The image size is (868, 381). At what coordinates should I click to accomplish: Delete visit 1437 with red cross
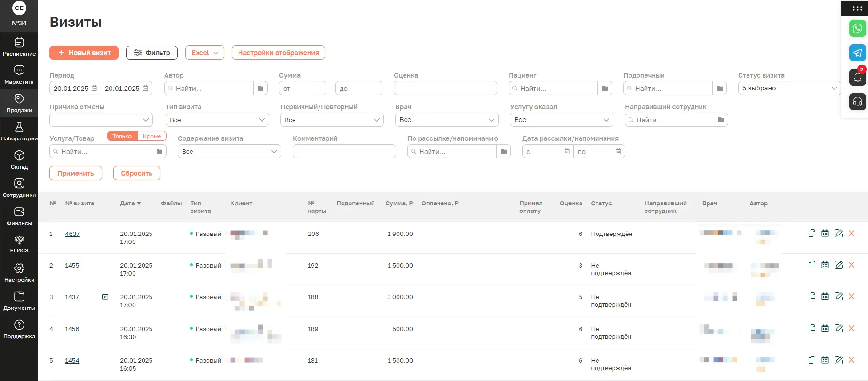click(x=852, y=296)
